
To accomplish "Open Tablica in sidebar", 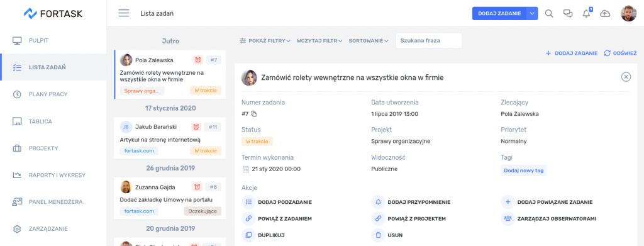I will (x=53, y=121).
